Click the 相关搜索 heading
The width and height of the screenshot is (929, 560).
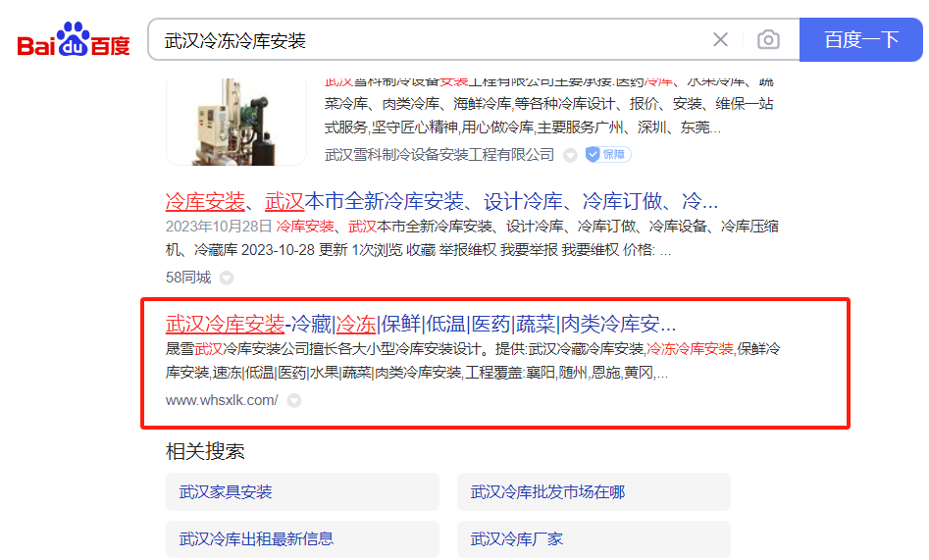click(205, 451)
